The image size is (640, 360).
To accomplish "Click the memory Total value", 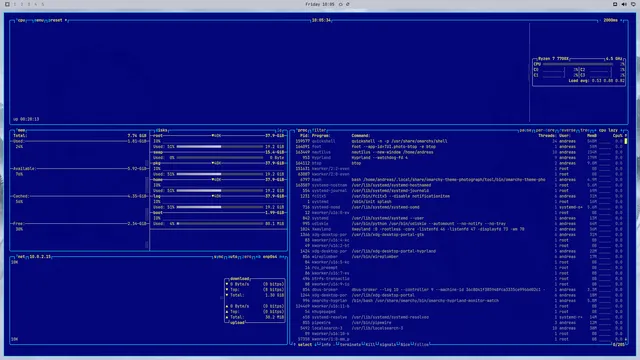I will 137,136.
